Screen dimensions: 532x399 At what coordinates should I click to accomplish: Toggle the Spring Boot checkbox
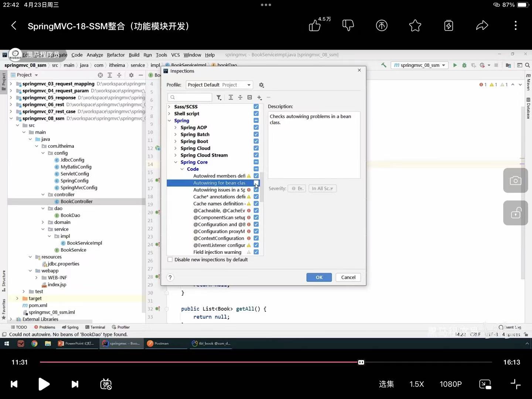[256, 141]
